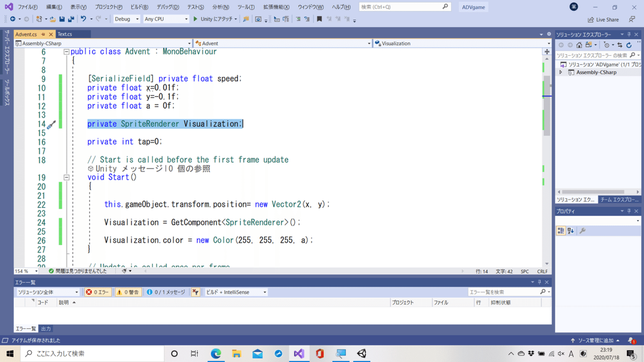This screenshot has width=644, height=362.
Task: Click the pin icon on Solution Explorer panel
Action: (x=629, y=34)
